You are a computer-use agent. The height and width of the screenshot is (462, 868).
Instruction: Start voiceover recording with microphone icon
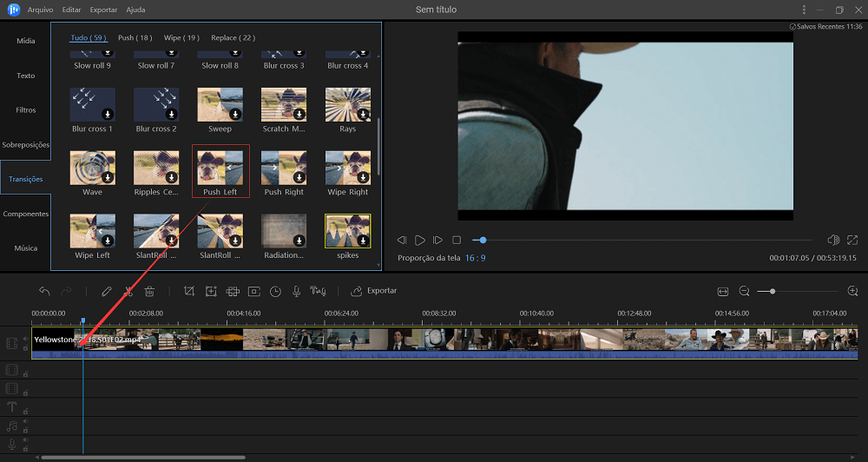click(296, 291)
